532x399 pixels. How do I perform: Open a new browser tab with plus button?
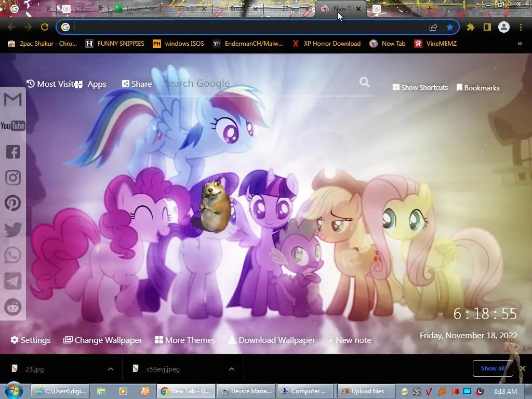click(429, 9)
